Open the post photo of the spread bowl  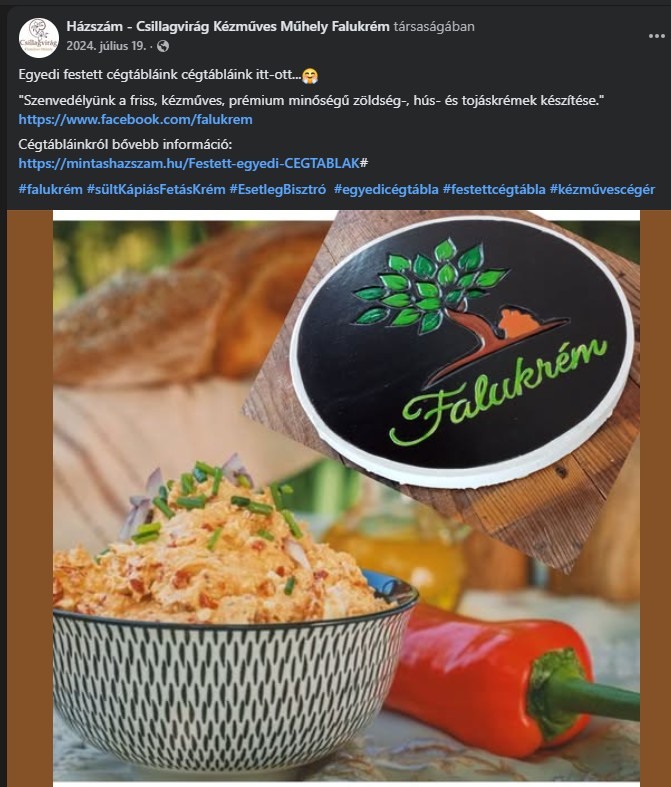click(x=346, y=498)
